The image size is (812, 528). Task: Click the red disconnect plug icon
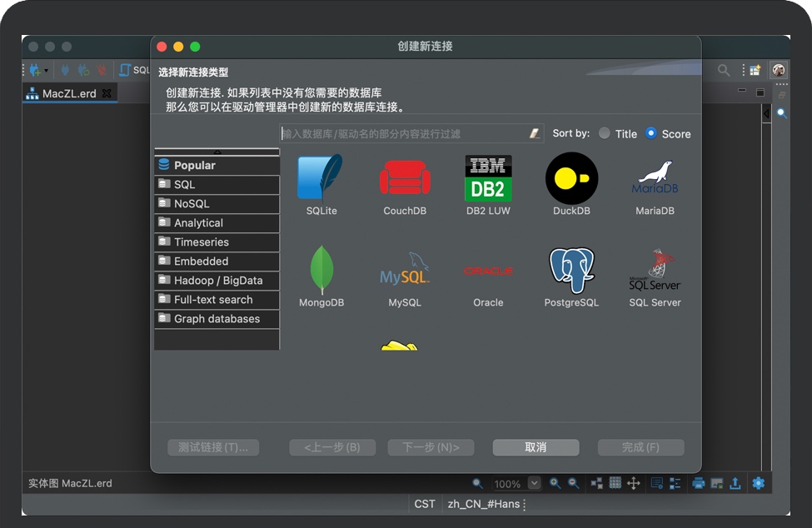[x=102, y=70]
